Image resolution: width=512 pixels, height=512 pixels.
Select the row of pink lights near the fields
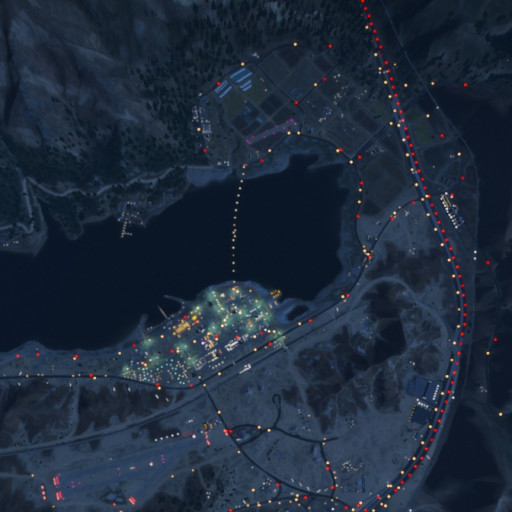[x=271, y=132]
